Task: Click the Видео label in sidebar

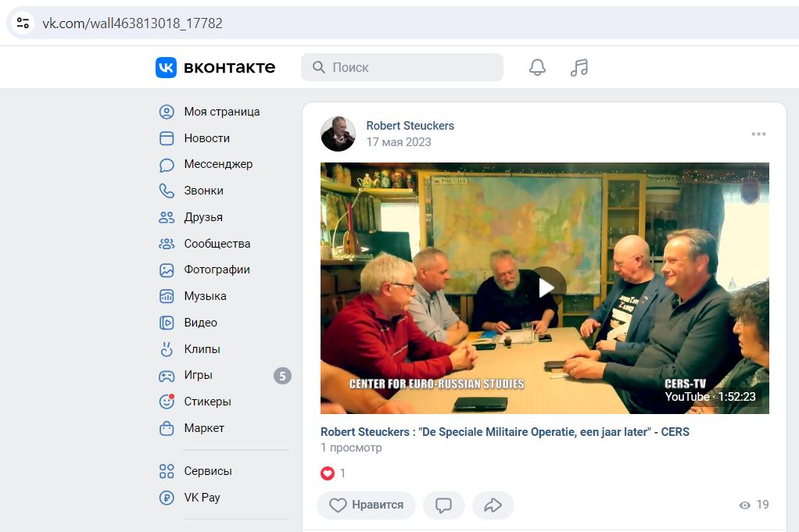Action: 201,323
